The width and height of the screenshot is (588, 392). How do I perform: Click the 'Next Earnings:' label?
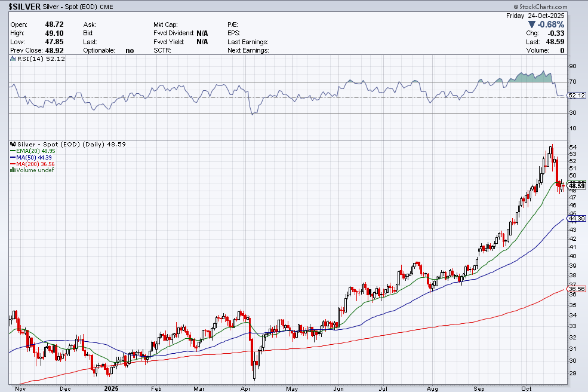point(248,51)
